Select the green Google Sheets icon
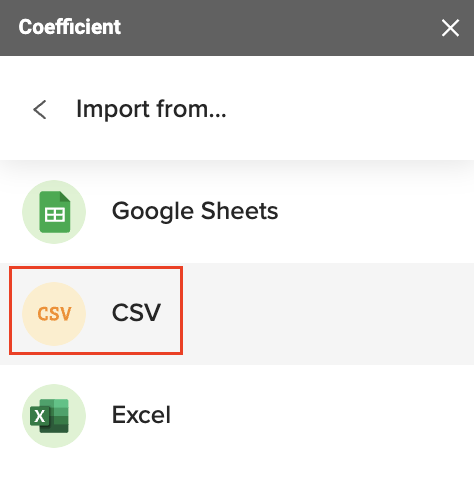The width and height of the screenshot is (474, 500). pyautogui.click(x=54, y=212)
